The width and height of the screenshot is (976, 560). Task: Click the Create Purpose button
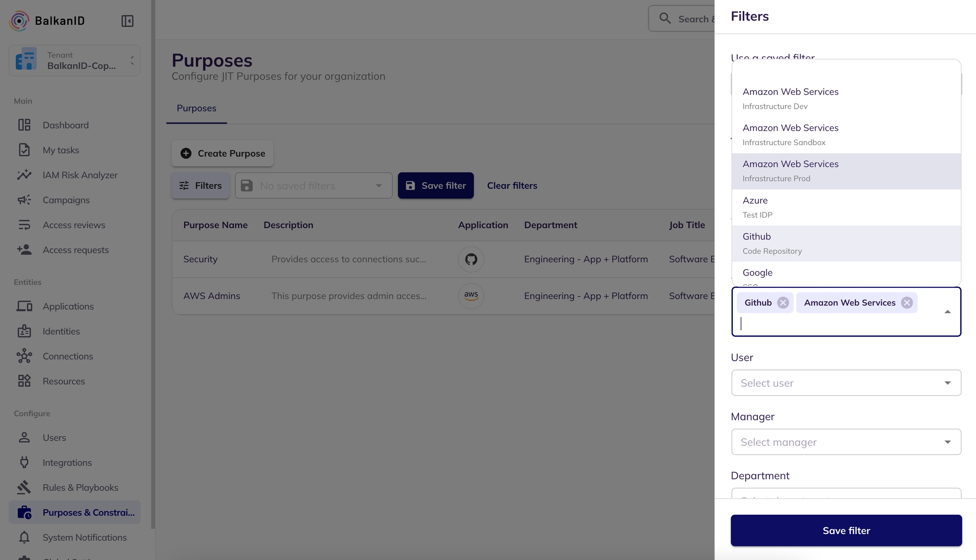click(x=222, y=153)
